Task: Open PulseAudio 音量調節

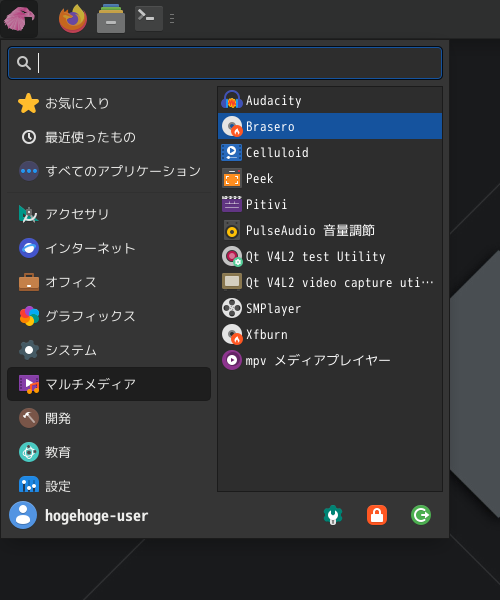Action: coord(330,230)
